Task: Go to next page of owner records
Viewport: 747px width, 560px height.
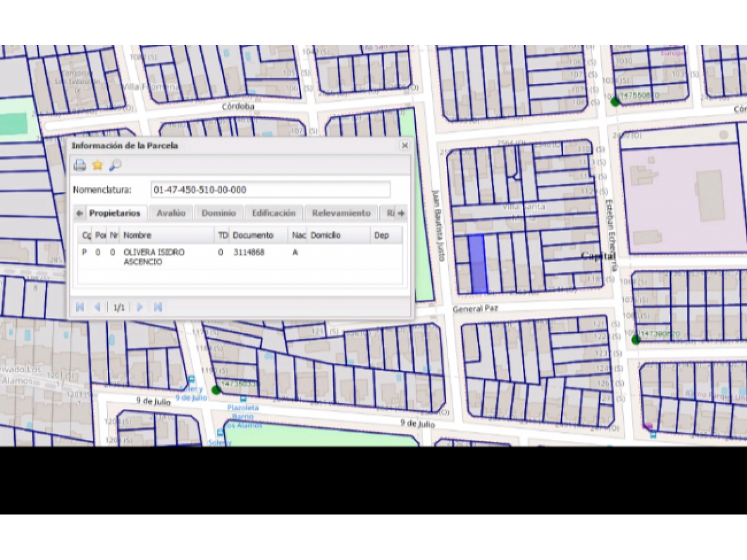Action: [139, 307]
